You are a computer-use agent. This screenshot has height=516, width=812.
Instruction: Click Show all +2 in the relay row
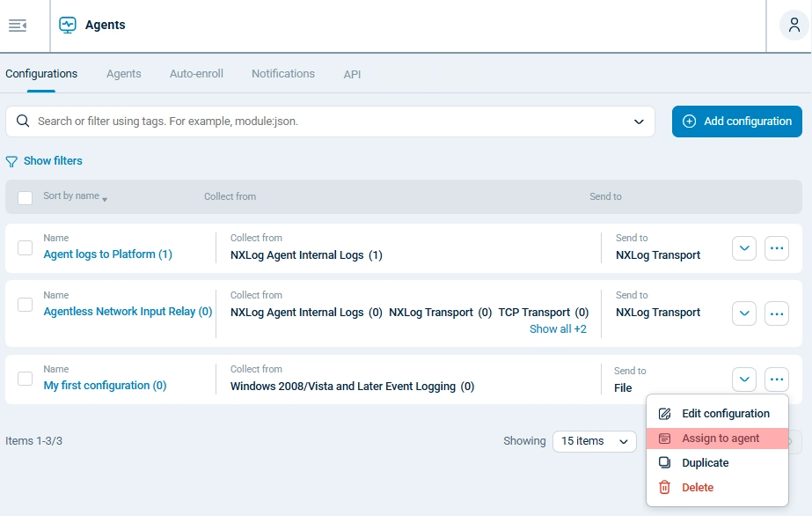[x=557, y=328]
